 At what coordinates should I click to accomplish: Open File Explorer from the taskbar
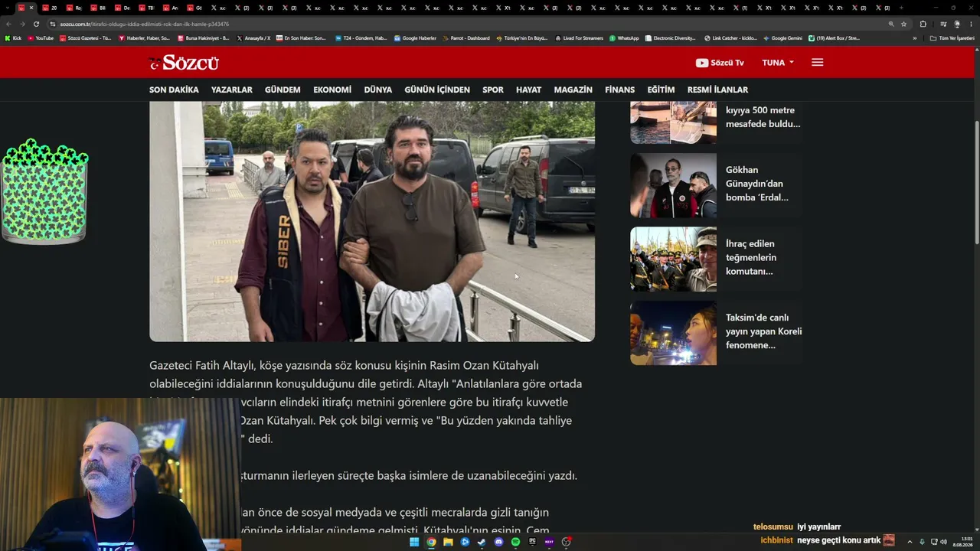coord(448,542)
